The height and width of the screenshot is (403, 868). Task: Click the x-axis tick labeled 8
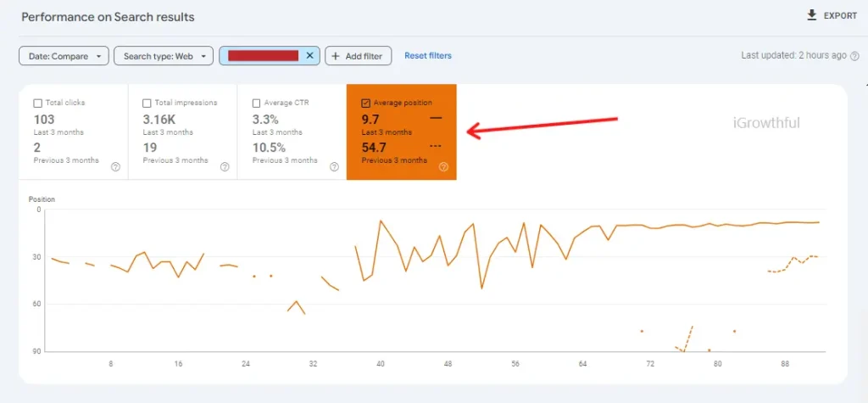(x=111, y=364)
